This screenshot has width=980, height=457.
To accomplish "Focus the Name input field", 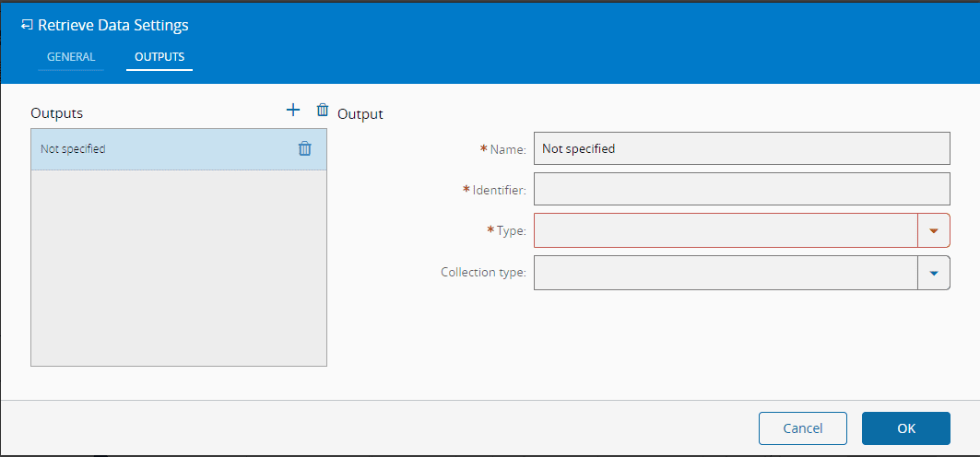I will [741, 148].
